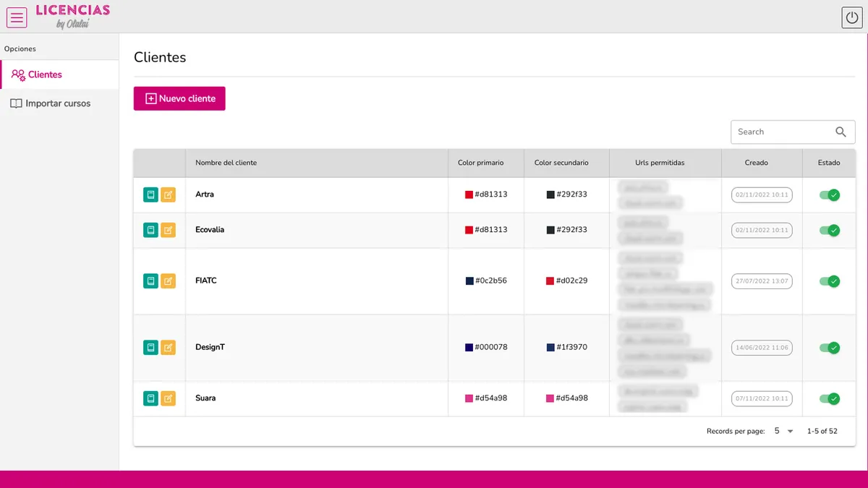This screenshot has height=488, width=868.
Task: Toggle the Estado switch for Artra
Action: click(830, 194)
